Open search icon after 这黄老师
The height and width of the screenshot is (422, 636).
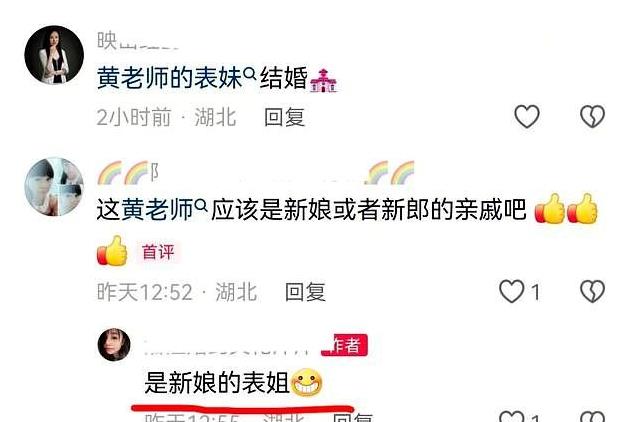point(201,206)
